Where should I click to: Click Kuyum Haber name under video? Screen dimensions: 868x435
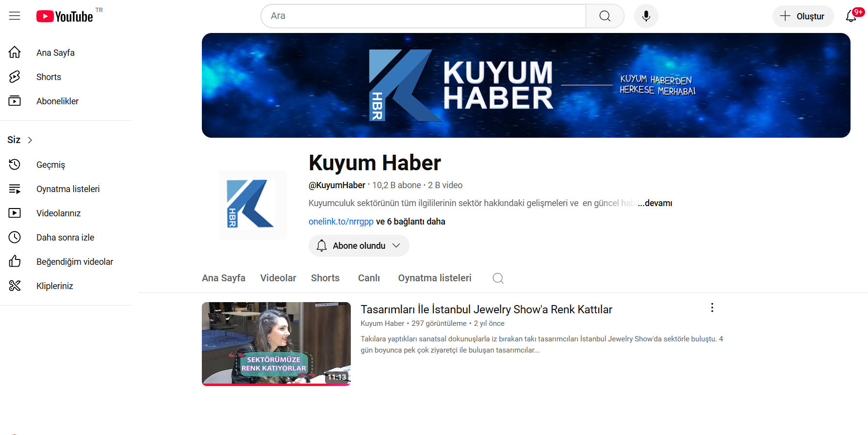(x=382, y=323)
